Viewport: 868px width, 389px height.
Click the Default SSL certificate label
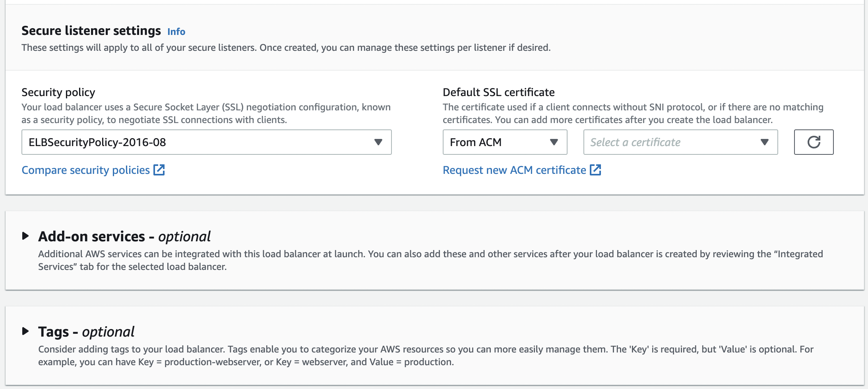[x=498, y=92]
